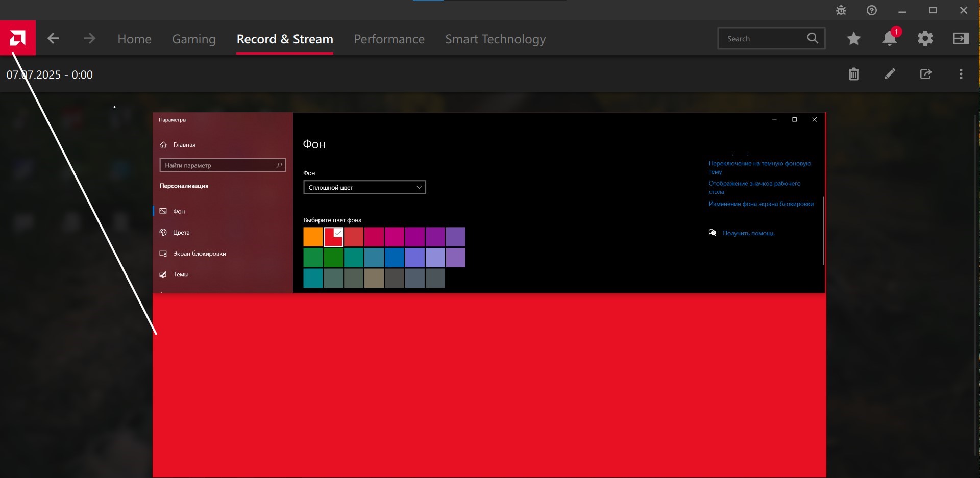
Task: Focus the AMD Search field
Action: point(771,38)
